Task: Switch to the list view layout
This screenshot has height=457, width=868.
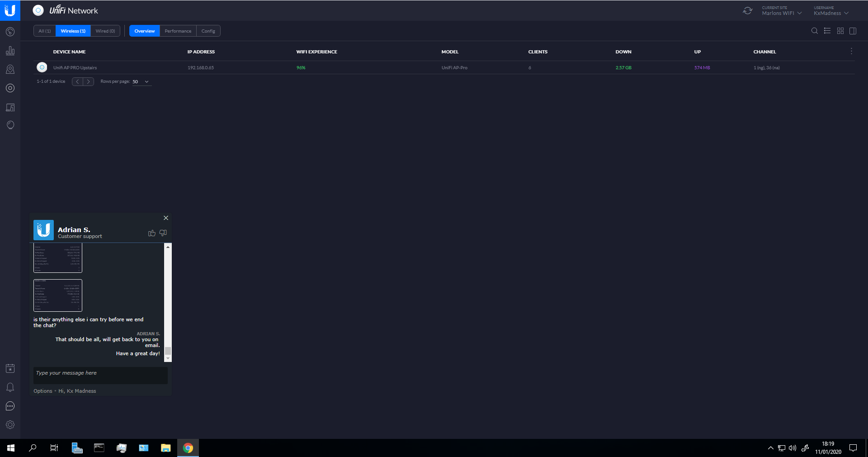Action: click(x=827, y=31)
